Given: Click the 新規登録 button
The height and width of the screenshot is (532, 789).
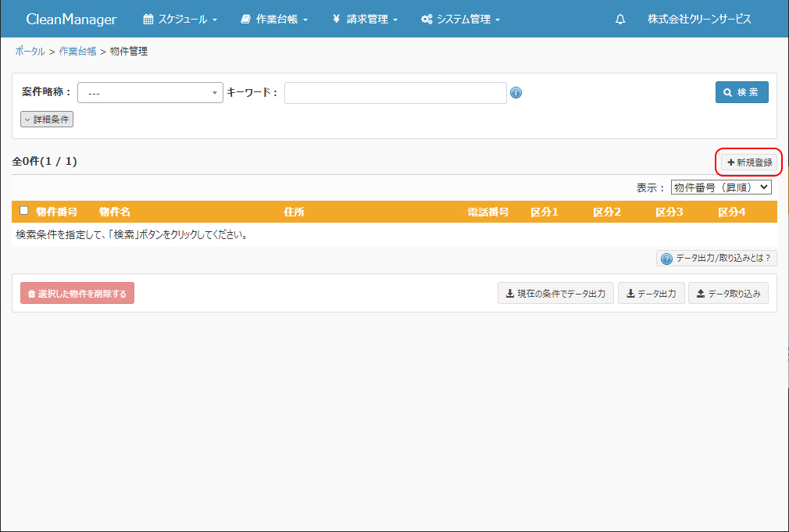Looking at the screenshot, I should click(x=750, y=162).
